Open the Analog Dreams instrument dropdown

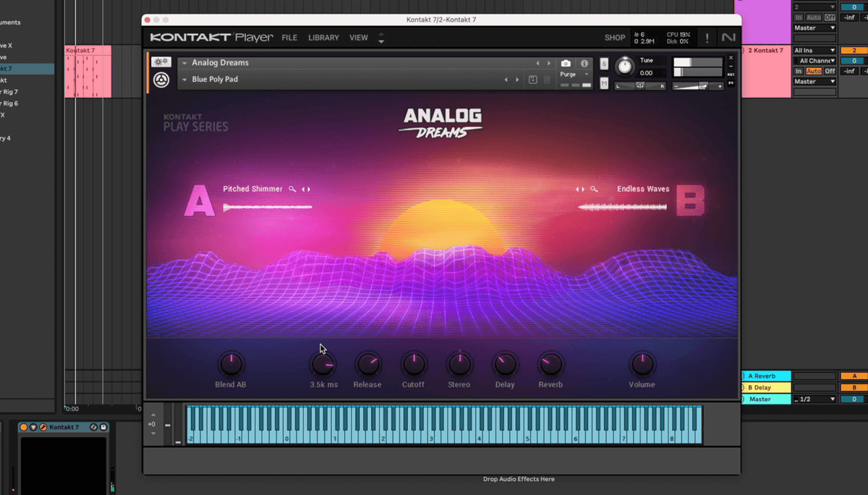tap(184, 64)
